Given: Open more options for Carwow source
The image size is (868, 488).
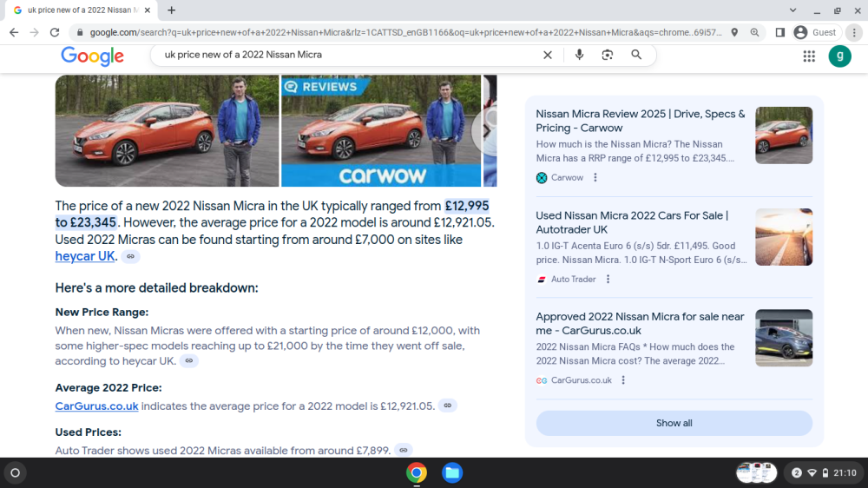Looking at the screenshot, I should pos(595,178).
